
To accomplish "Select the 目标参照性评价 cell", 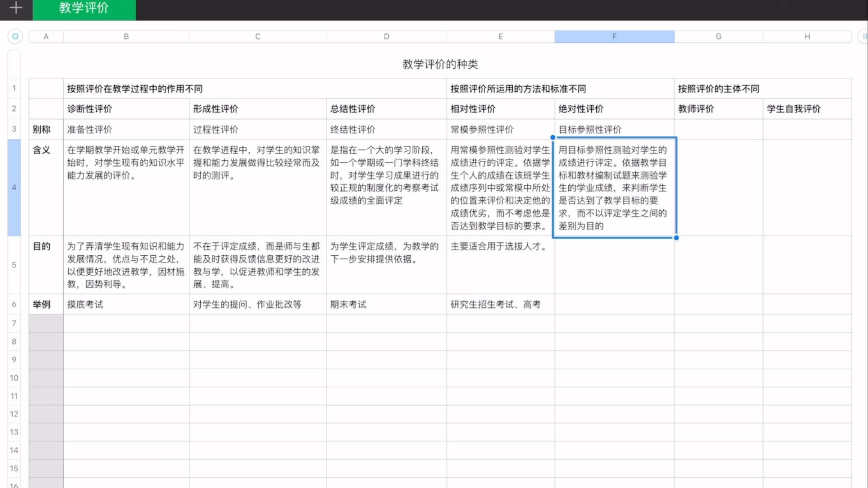I will tap(615, 129).
